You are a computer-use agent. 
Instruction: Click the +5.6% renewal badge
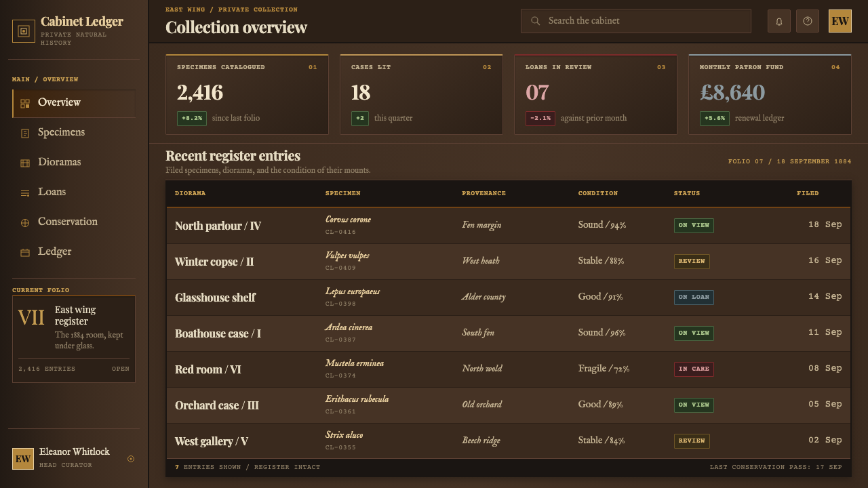[715, 119]
